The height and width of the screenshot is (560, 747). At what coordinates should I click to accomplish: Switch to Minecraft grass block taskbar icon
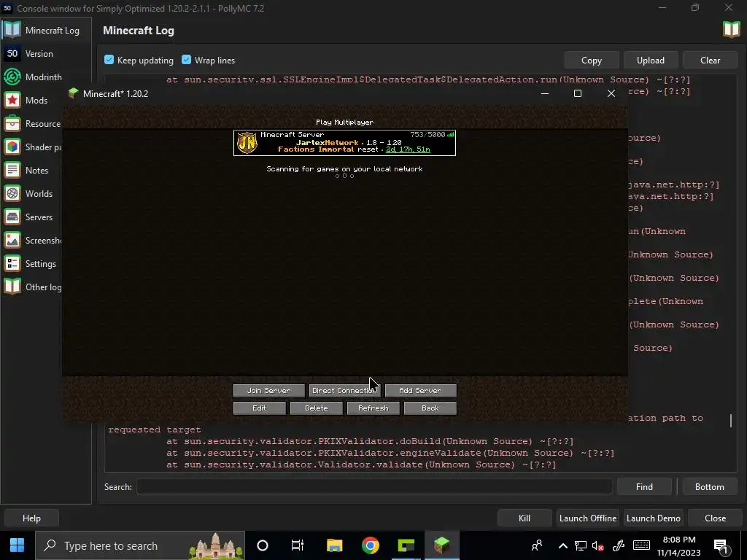click(x=441, y=545)
